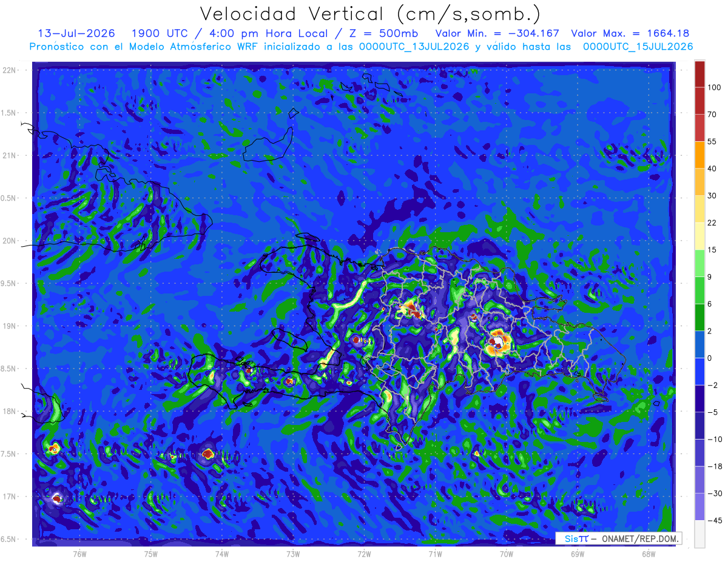Click '4:00 pm Hora Local' text
This screenshot has width=728, height=562.
pos(268,33)
